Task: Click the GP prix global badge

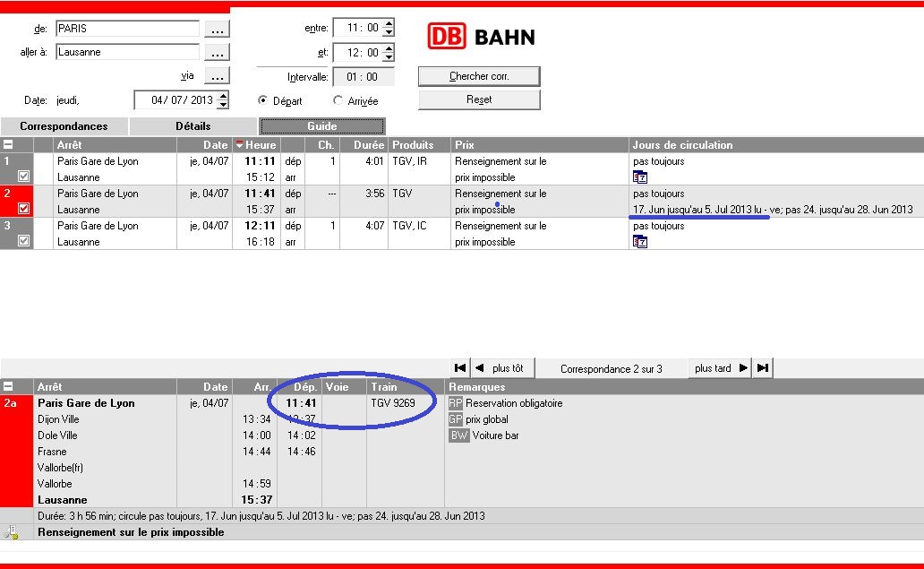Action: click(x=456, y=419)
